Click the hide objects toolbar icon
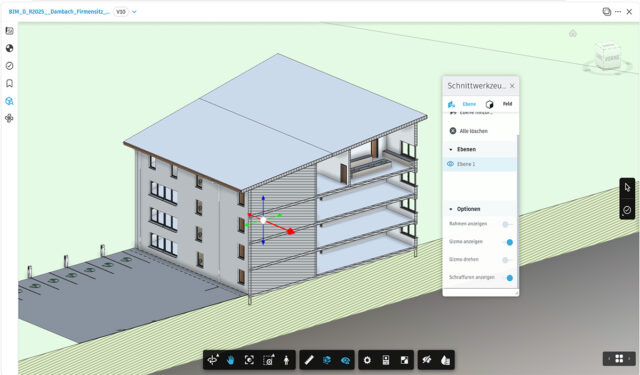The width and height of the screenshot is (640, 375). point(427,359)
